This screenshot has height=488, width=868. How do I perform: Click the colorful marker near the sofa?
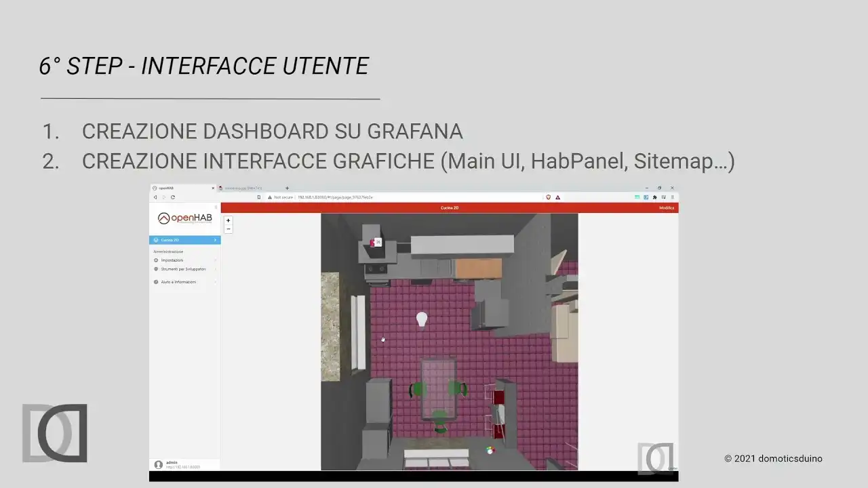(490, 450)
